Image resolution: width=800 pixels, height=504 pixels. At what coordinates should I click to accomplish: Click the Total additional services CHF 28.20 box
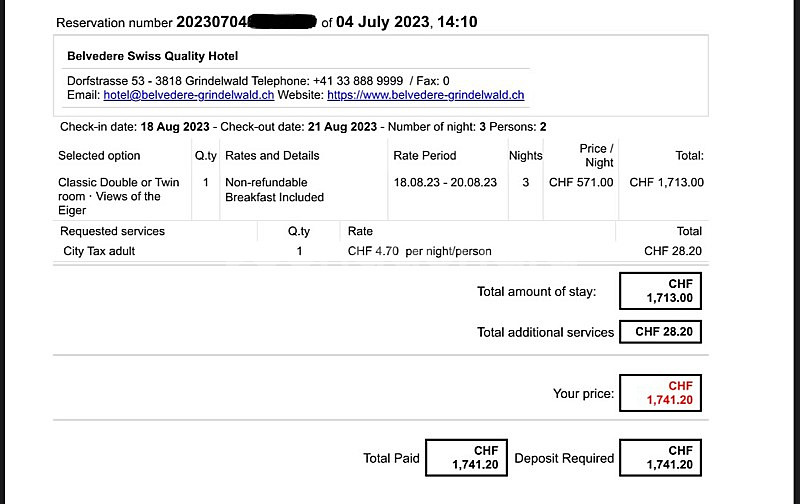[x=660, y=332]
